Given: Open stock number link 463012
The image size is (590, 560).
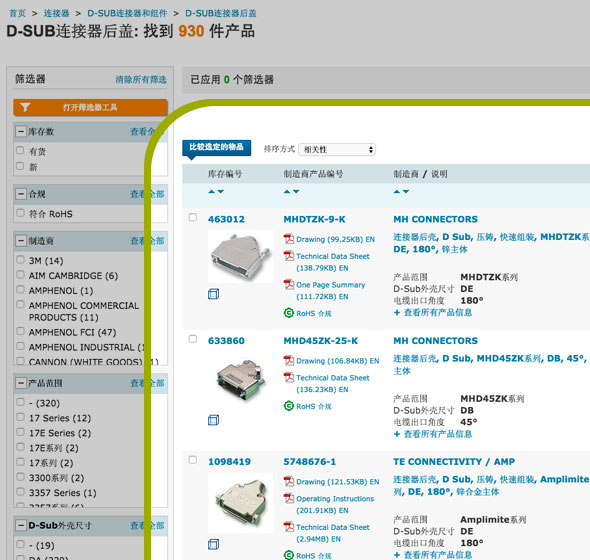Looking at the screenshot, I should [x=226, y=219].
